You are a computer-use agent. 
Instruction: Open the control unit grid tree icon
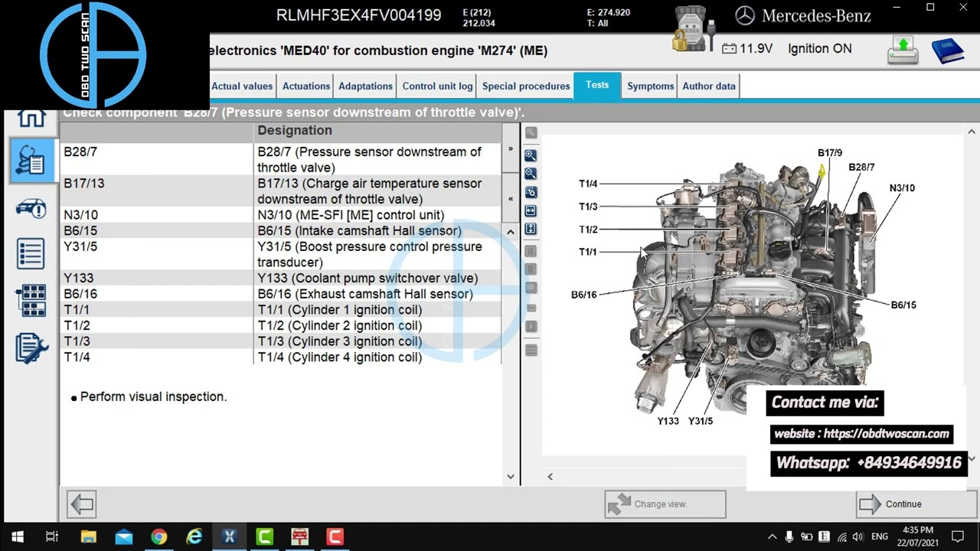click(x=31, y=300)
